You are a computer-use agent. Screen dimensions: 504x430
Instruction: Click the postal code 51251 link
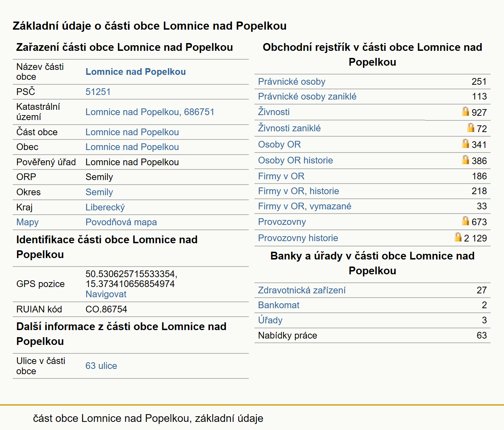click(x=98, y=92)
